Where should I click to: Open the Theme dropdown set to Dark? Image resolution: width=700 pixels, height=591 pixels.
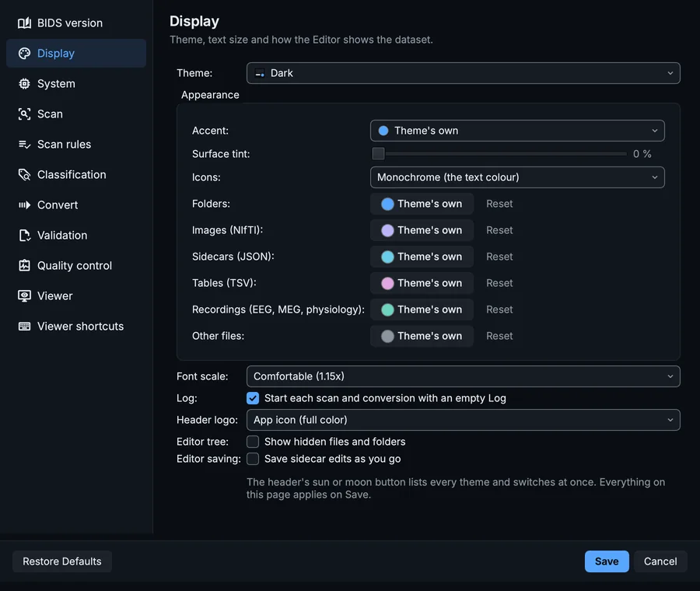click(464, 73)
